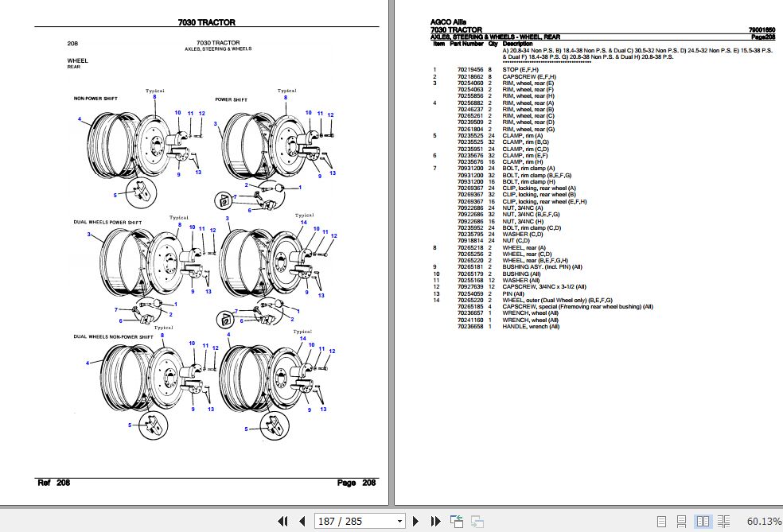Go to the first page of the document

(283, 521)
